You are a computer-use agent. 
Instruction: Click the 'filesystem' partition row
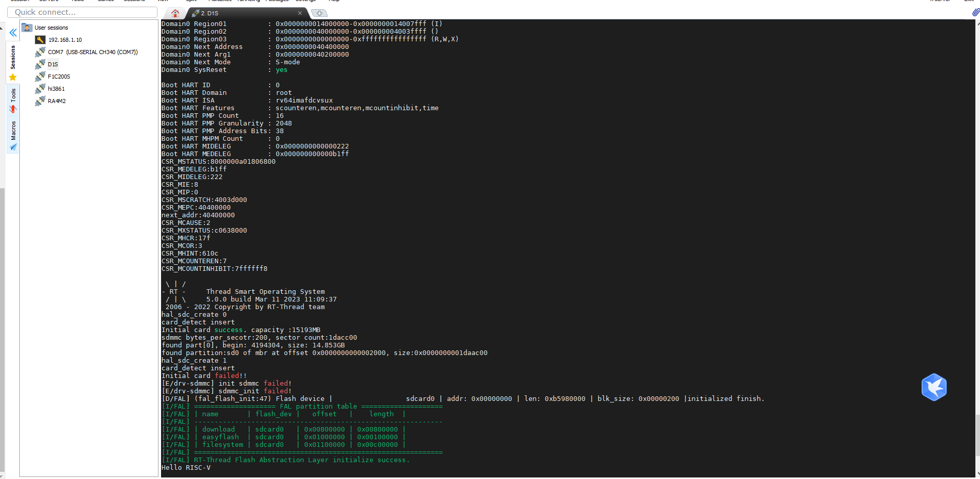point(283,445)
